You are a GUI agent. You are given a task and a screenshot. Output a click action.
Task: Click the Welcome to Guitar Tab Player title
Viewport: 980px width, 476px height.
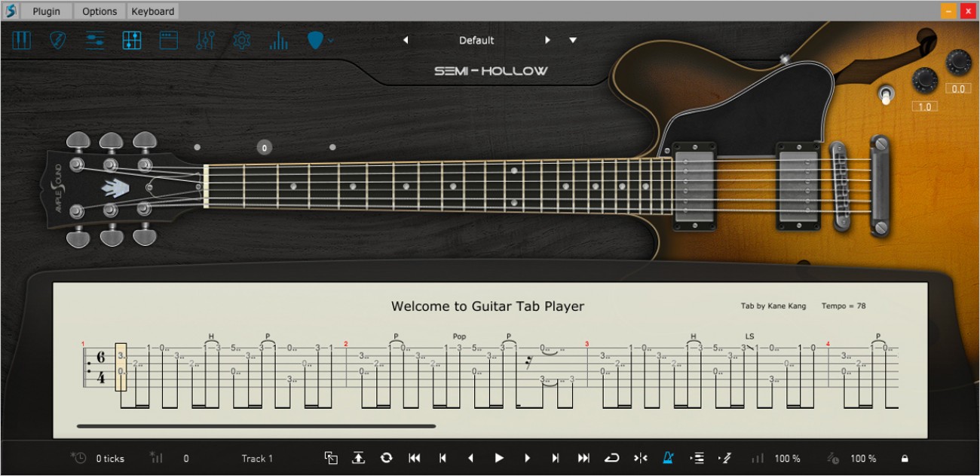[488, 306]
